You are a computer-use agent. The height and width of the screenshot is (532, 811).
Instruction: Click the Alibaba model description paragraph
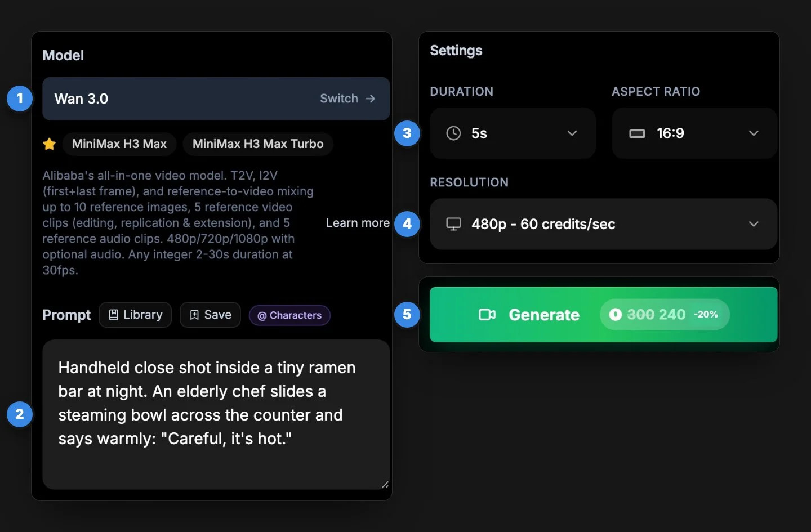click(x=179, y=223)
